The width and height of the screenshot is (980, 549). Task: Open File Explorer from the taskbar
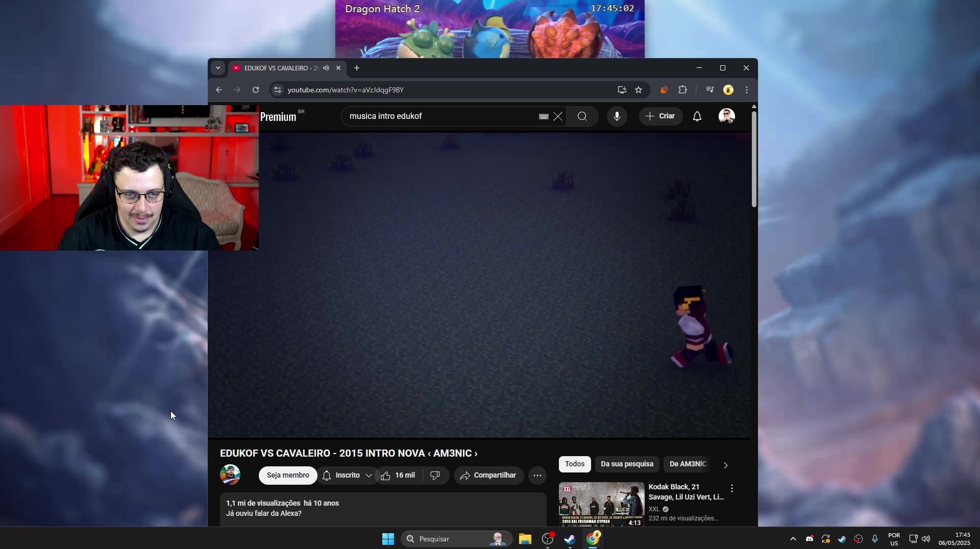(525, 539)
